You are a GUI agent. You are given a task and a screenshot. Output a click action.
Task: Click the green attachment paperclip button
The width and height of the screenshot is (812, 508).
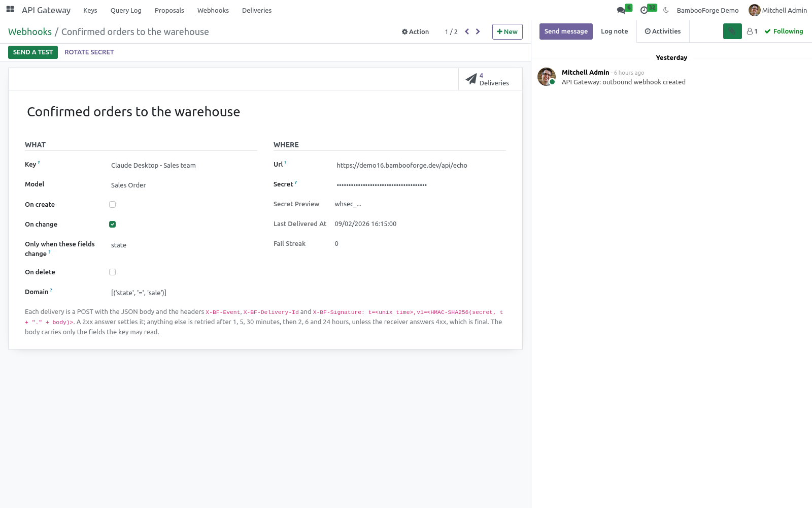coord(732,31)
